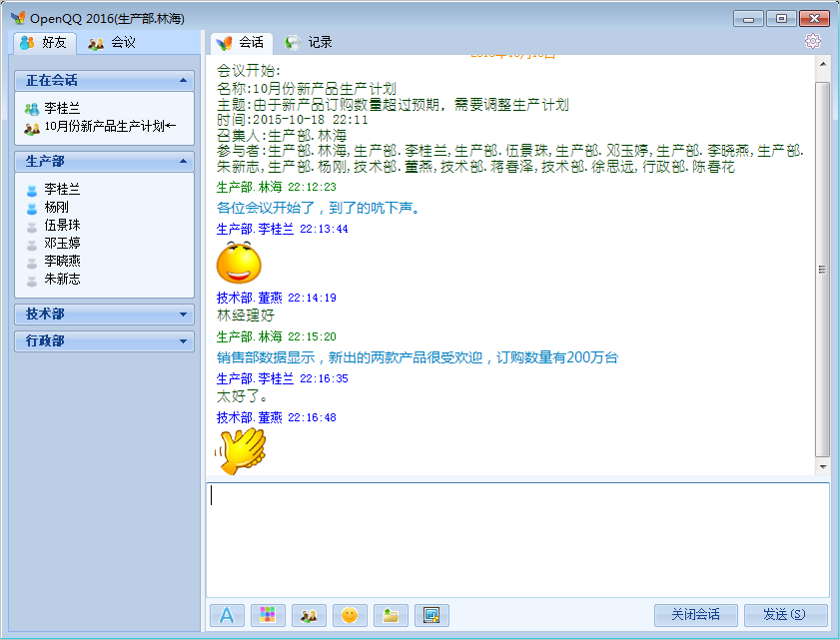Open the color grid toolbar button
Viewport: 840px width, 640px height.
pyautogui.click(x=268, y=615)
